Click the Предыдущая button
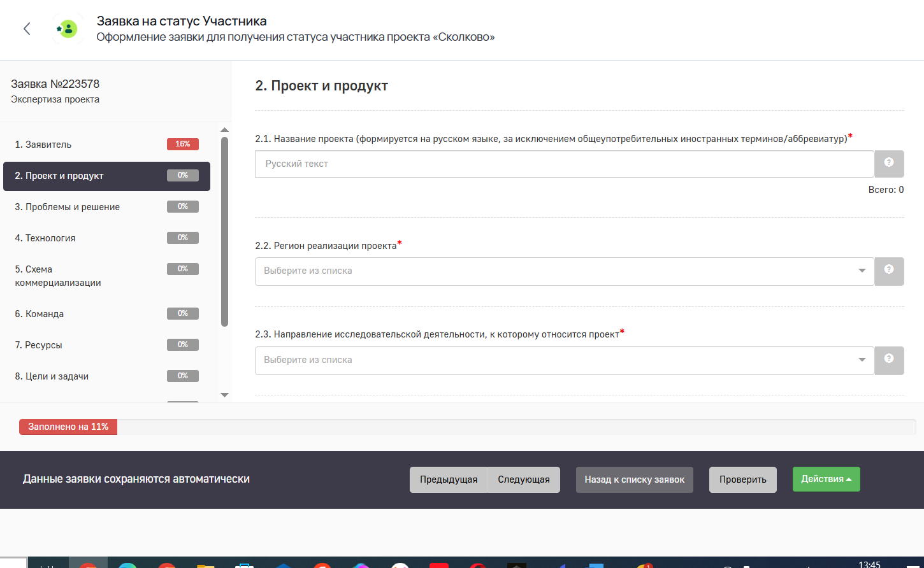Viewport: 924px width, 568px height. (449, 479)
